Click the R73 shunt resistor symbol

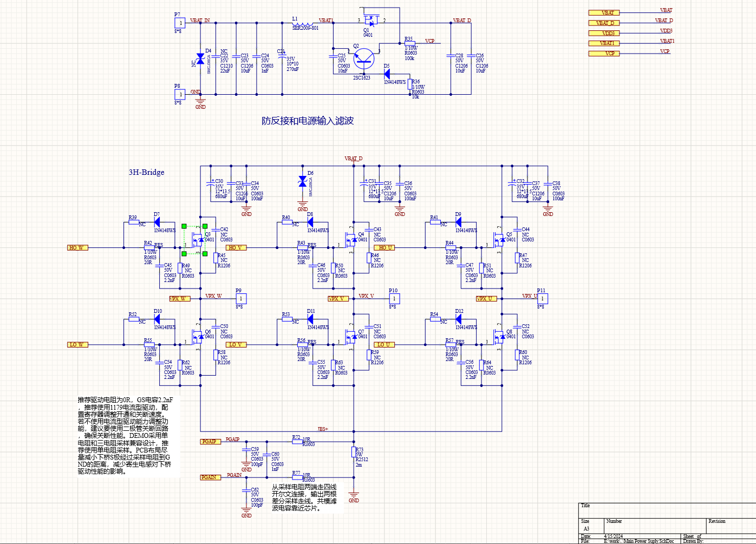(354, 453)
